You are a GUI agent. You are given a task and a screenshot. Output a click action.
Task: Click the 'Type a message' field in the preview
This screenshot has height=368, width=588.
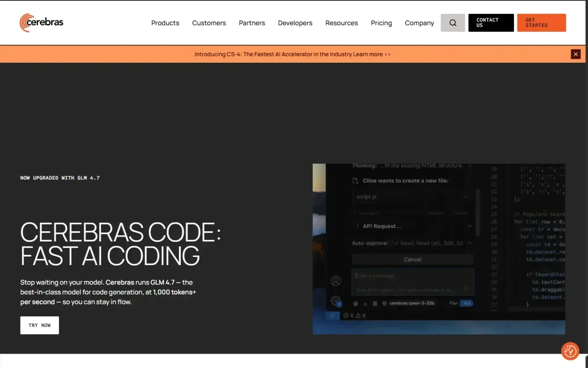(x=412, y=282)
